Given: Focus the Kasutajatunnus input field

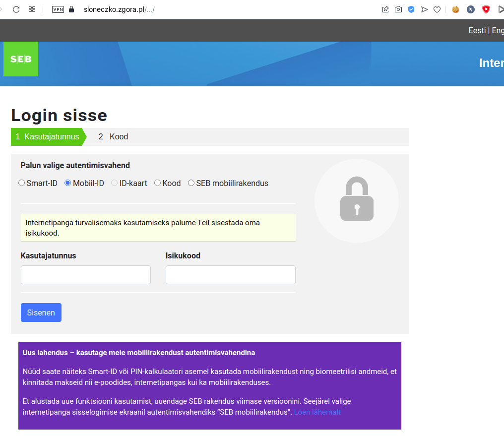Looking at the screenshot, I should (x=86, y=275).
